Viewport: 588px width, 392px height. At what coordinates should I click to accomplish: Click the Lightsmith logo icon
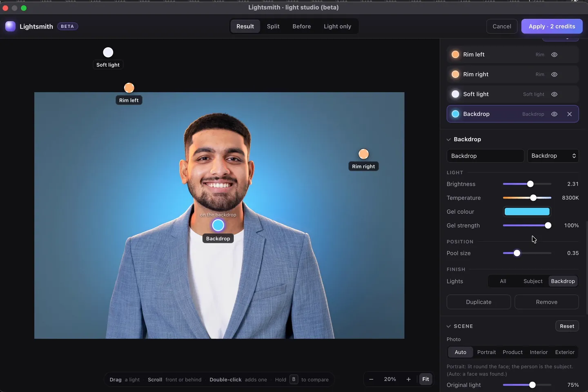(10, 26)
